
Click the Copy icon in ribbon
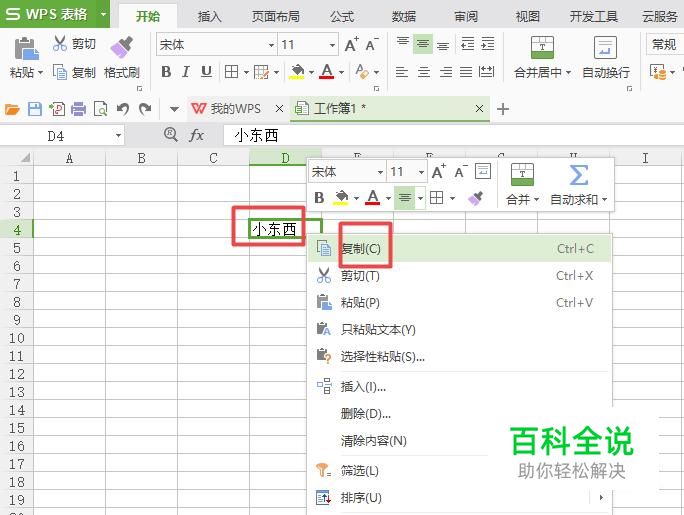(60, 72)
